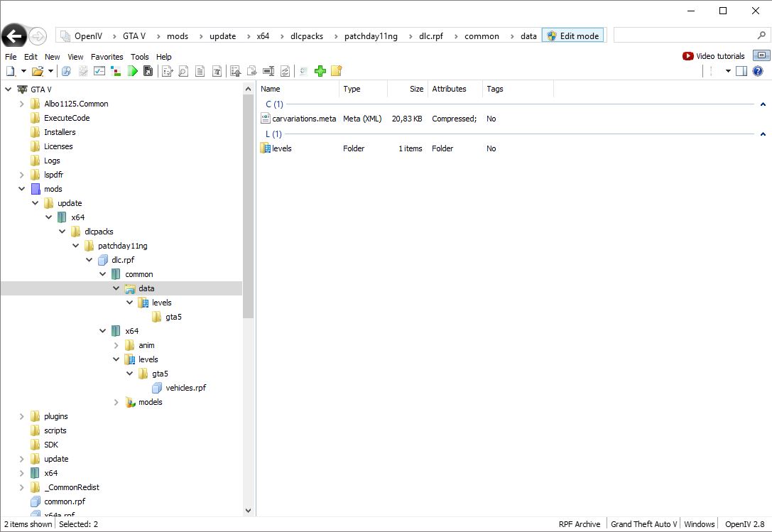Toggle Edit mode button
Screen dimensions: 772x532
572,36
